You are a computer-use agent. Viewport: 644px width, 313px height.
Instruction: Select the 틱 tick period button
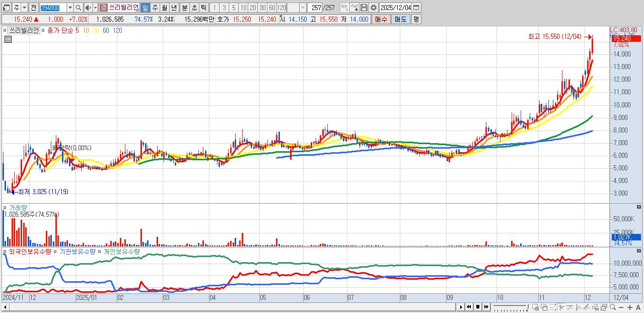click(x=203, y=8)
